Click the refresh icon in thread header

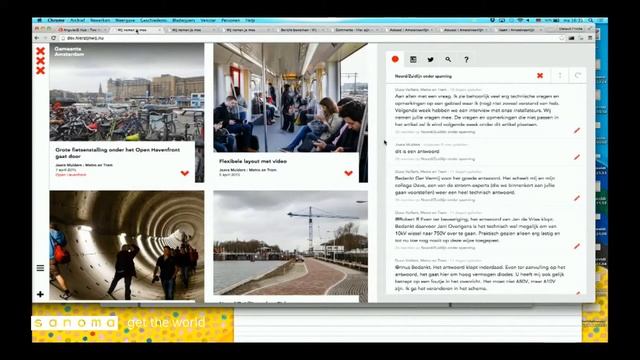pyautogui.click(x=577, y=76)
